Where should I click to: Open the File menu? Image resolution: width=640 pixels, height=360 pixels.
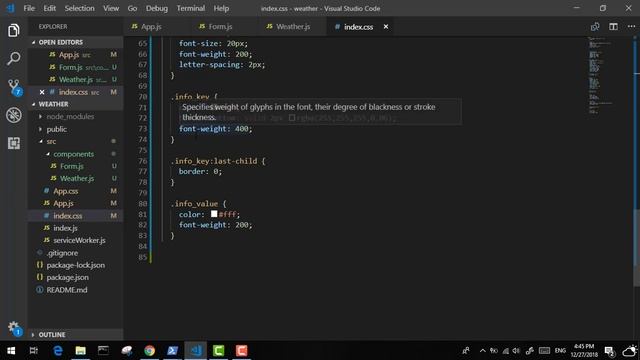(x=29, y=8)
